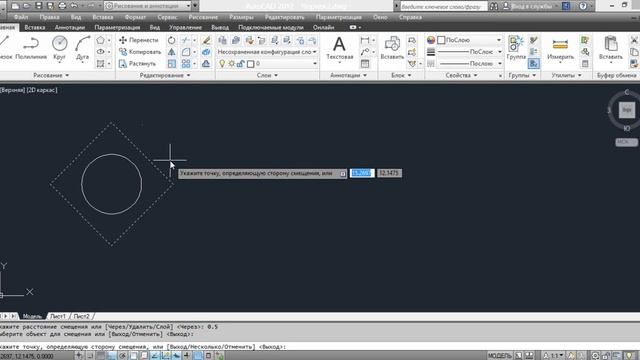This screenshot has width=640, height=360.
Task: Click the object color wheel swatch
Action: [x=431, y=40]
